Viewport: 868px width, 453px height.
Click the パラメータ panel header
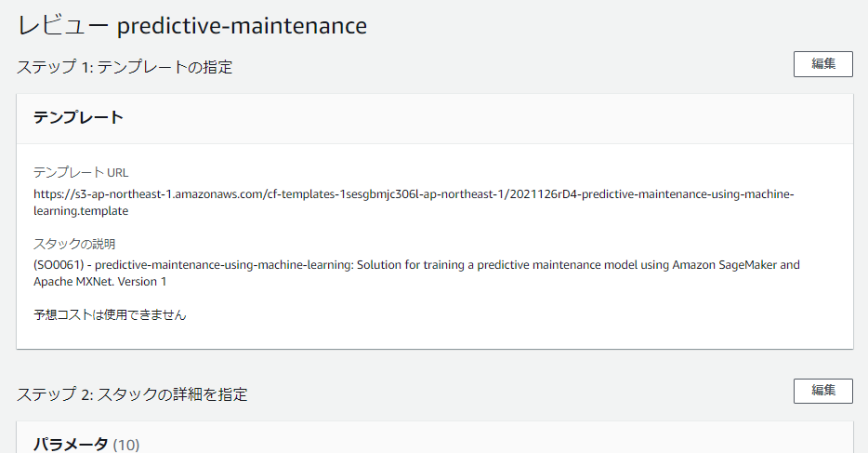pyautogui.click(x=71, y=445)
